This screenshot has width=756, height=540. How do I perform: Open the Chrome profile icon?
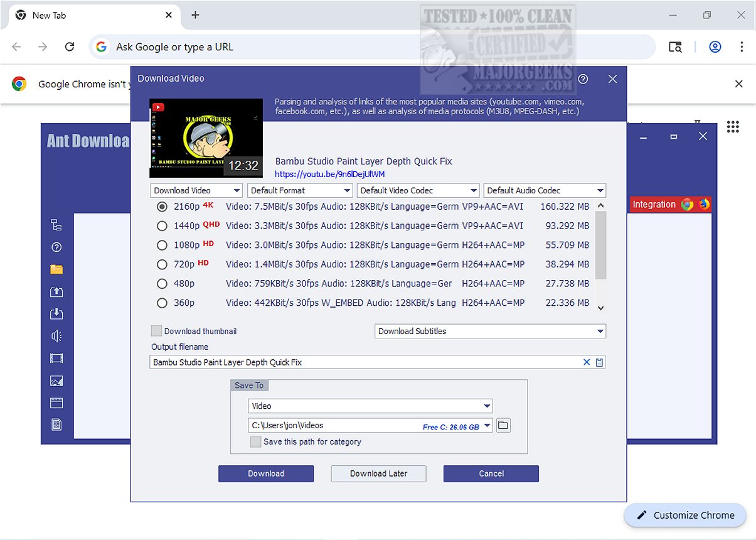715,47
